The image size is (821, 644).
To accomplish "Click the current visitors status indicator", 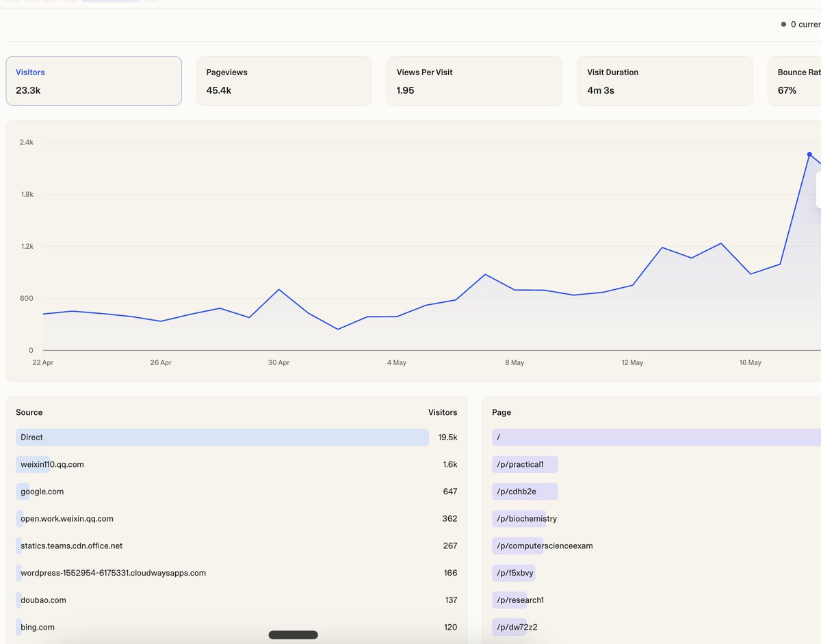I will click(x=800, y=24).
